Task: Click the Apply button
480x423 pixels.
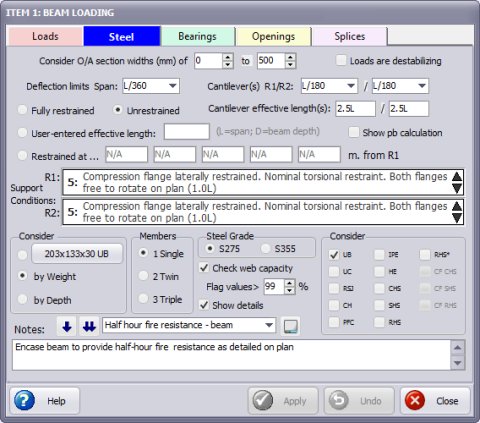Action: (283, 400)
